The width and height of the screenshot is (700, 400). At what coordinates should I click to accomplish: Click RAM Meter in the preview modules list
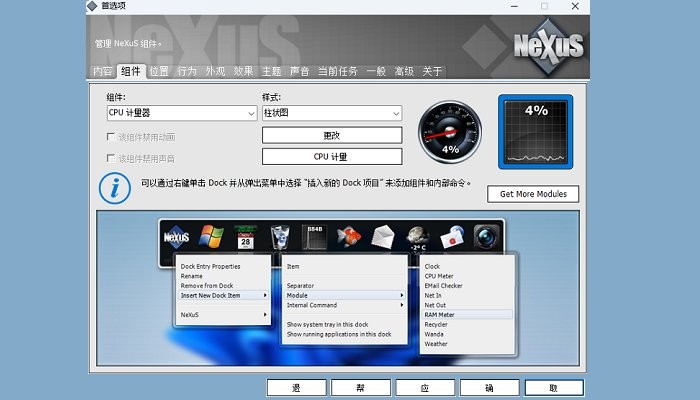coord(467,315)
